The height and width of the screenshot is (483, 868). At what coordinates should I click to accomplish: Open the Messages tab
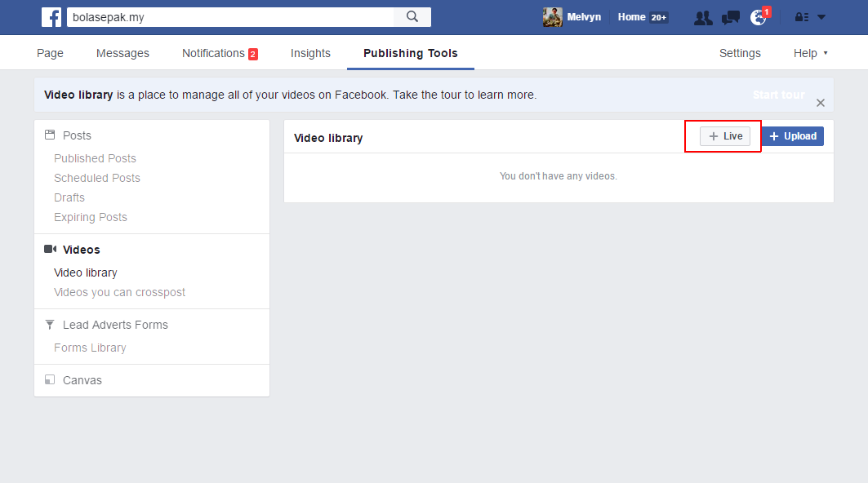(123, 53)
